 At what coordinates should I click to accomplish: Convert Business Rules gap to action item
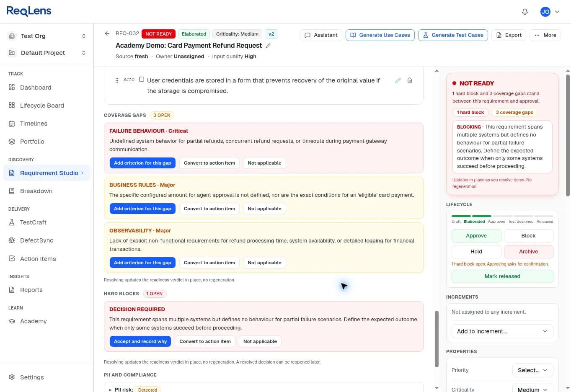coord(209,209)
